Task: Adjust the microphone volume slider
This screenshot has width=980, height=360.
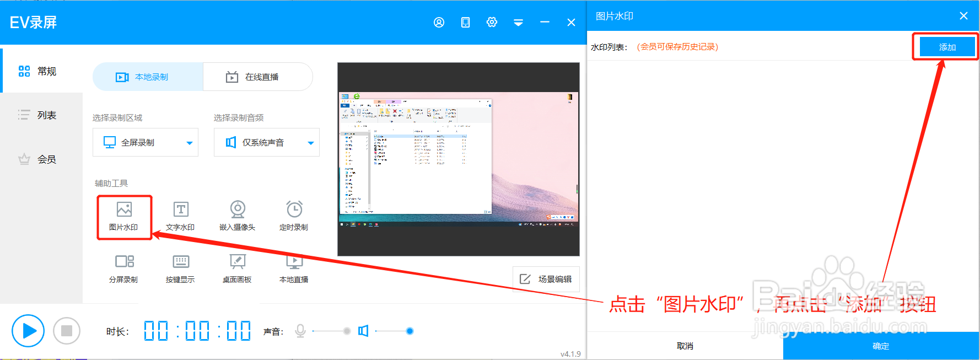Action: click(x=332, y=331)
